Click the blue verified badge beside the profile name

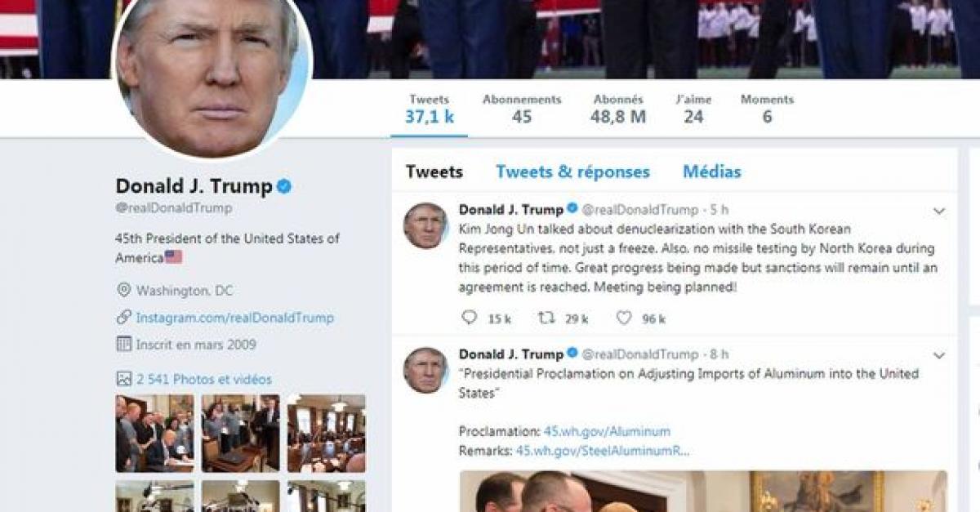tap(283, 186)
